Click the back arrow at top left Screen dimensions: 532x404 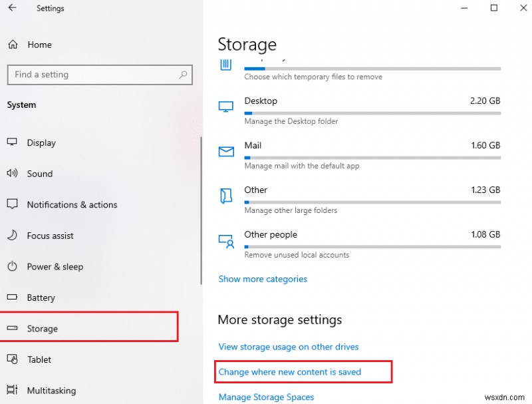point(11,8)
